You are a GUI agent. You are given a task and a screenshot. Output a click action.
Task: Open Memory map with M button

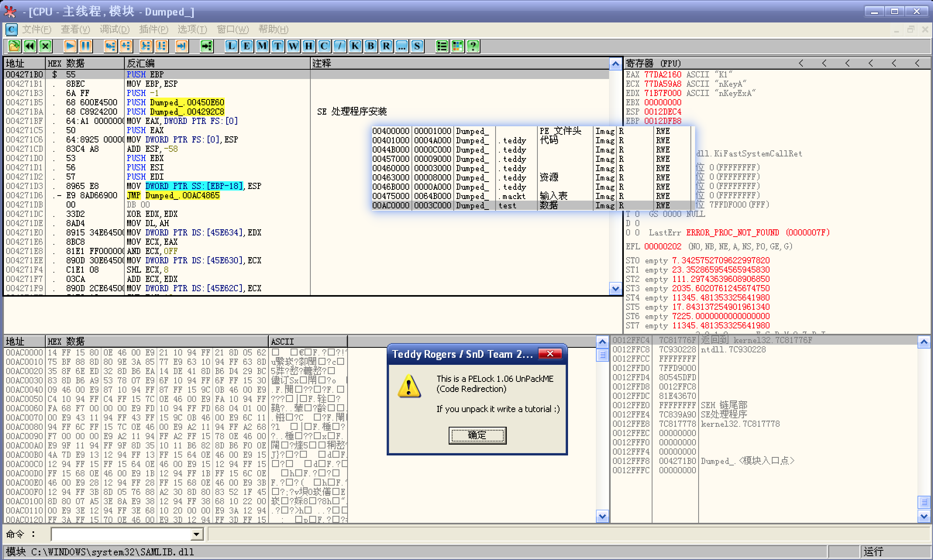262,46
